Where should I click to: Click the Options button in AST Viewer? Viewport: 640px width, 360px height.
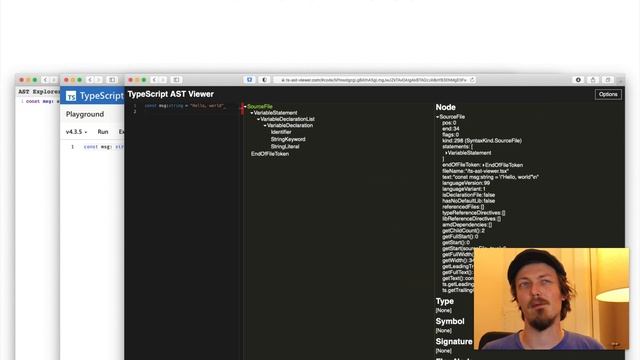click(x=608, y=94)
